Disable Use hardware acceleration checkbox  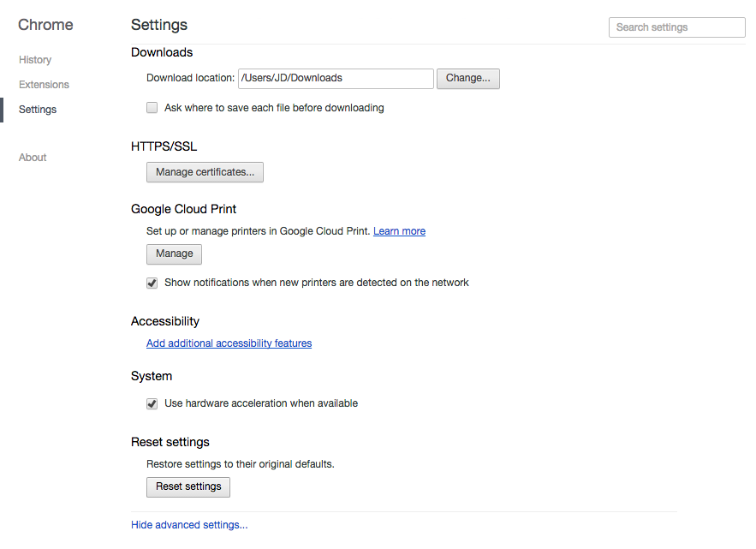click(x=152, y=403)
